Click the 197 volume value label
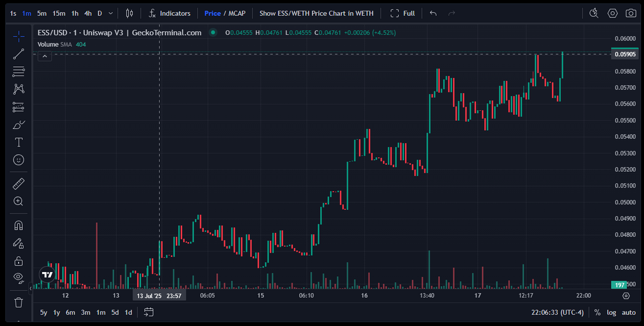The height and width of the screenshot is (326, 644). tap(620, 285)
